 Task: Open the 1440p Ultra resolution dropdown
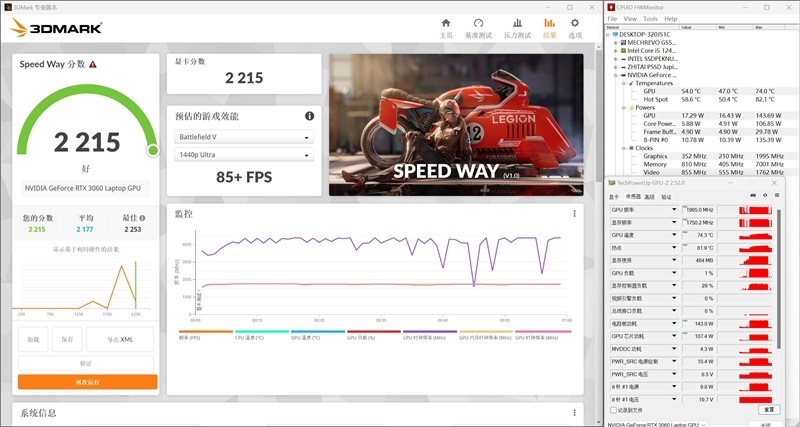(244, 155)
